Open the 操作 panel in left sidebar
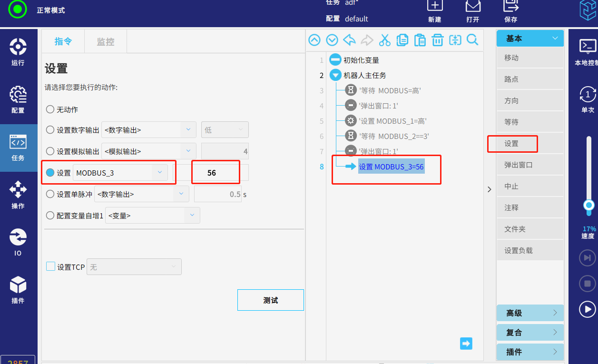The width and height of the screenshot is (598, 364). [18, 195]
